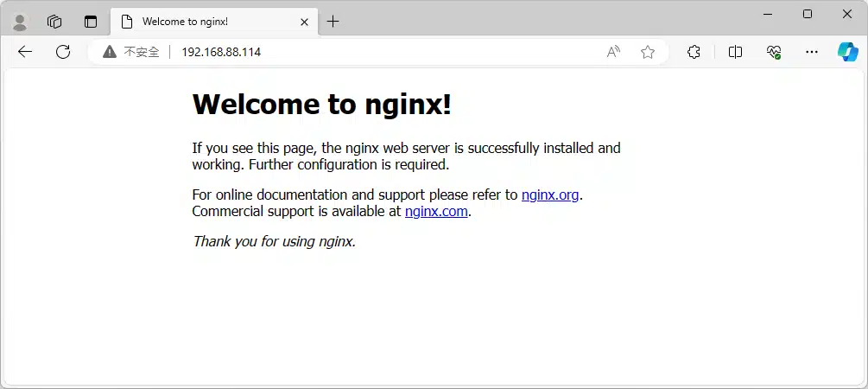Activate the Read aloud icon
The image size is (868, 389).
pyautogui.click(x=613, y=52)
